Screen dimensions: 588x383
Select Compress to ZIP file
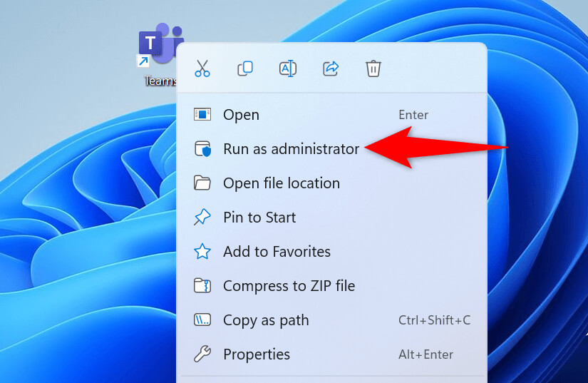(332, 286)
